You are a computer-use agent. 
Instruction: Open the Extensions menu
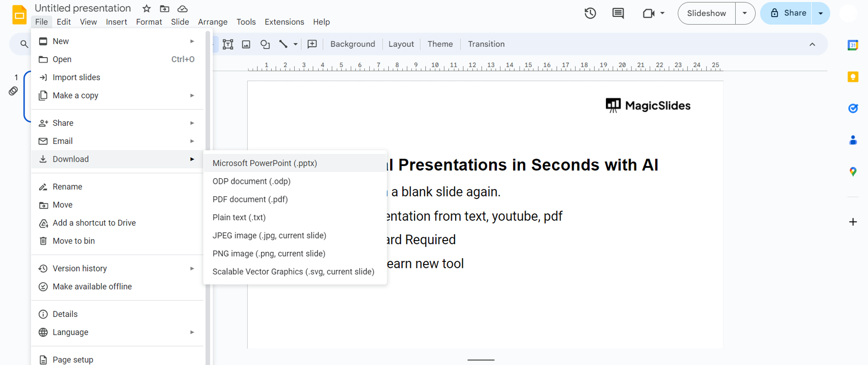click(284, 22)
